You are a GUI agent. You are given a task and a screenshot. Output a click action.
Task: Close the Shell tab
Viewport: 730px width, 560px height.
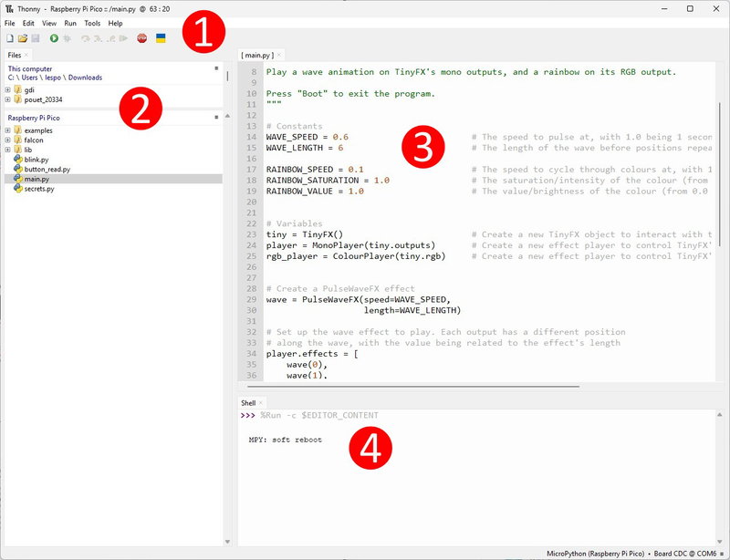261,402
